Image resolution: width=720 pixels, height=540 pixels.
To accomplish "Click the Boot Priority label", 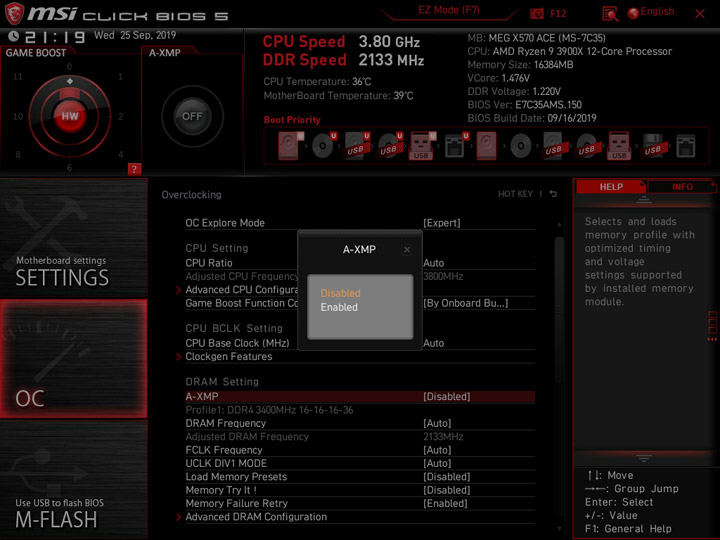I will 292,120.
